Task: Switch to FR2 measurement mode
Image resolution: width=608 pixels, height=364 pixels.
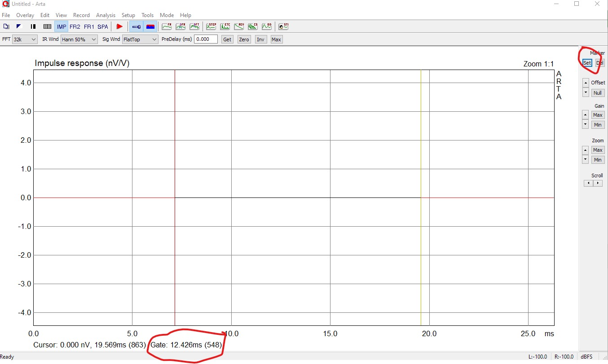Action: tap(75, 26)
